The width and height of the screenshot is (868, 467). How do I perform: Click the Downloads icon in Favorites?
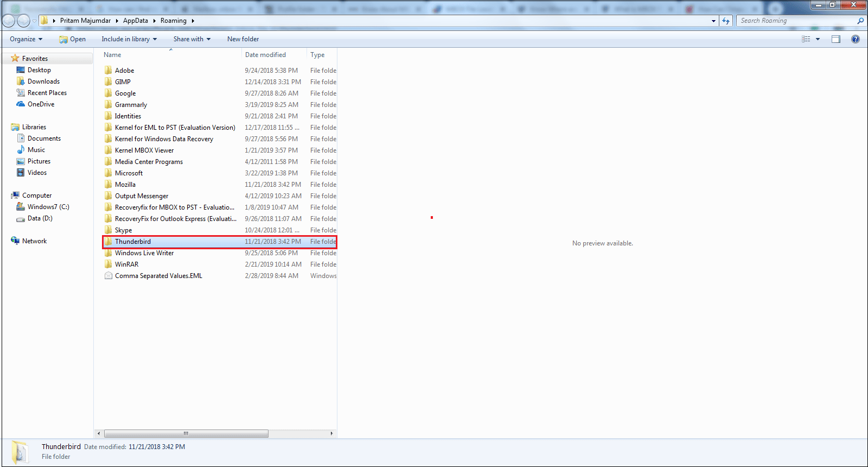pos(21,81)
